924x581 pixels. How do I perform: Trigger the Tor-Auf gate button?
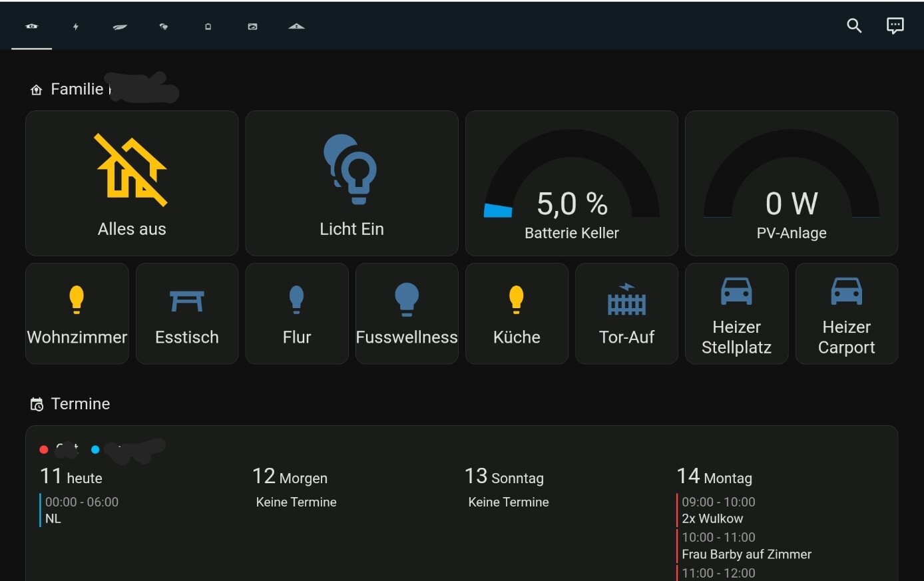coord(626,313)
